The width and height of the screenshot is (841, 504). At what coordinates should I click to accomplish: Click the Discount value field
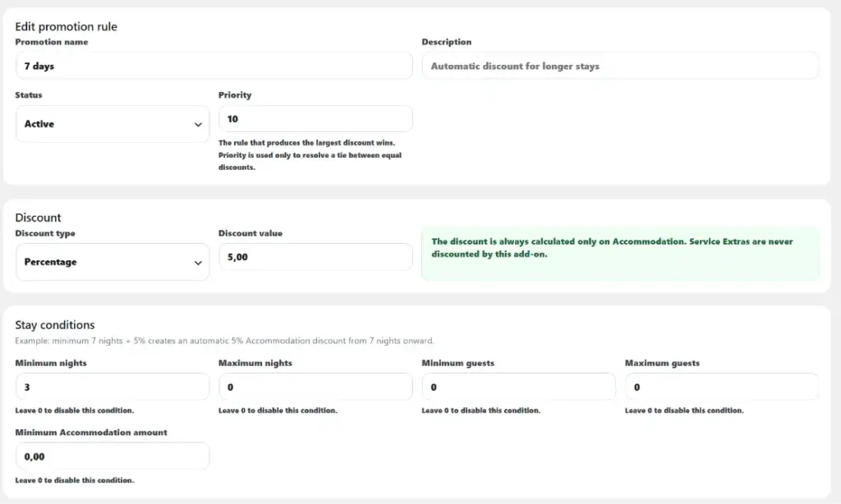(x=315, y=258)
